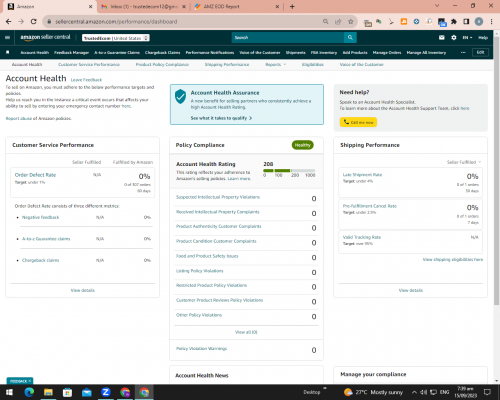
Task: Switch to the Inbox Gmail browser tab
Action: click(144, 6)
